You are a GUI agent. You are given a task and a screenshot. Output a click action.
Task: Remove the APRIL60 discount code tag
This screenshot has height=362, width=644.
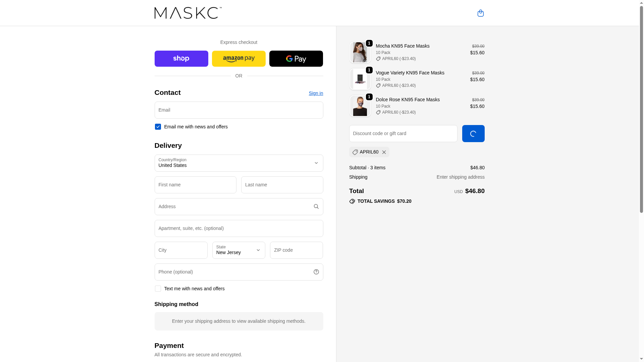384,152
